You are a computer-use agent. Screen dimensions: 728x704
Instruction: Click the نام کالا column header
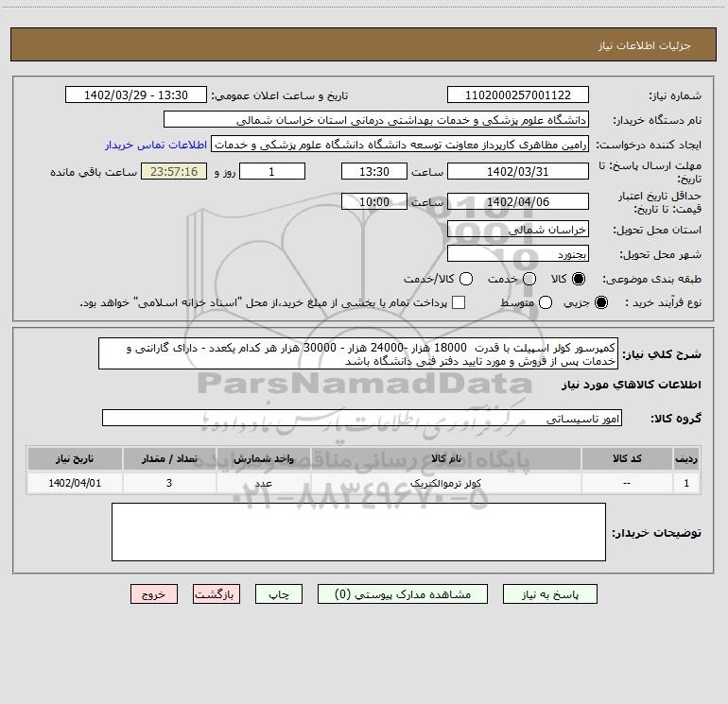[446, 459]
